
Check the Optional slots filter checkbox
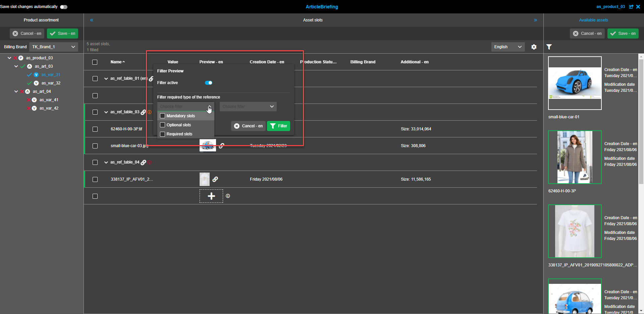[x=163, y=125]
